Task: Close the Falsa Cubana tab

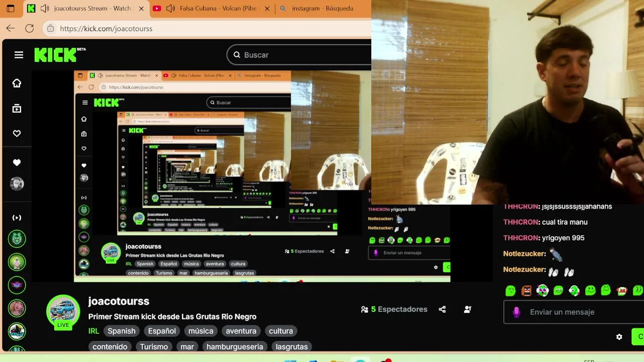Action: [x=267, y=9]
